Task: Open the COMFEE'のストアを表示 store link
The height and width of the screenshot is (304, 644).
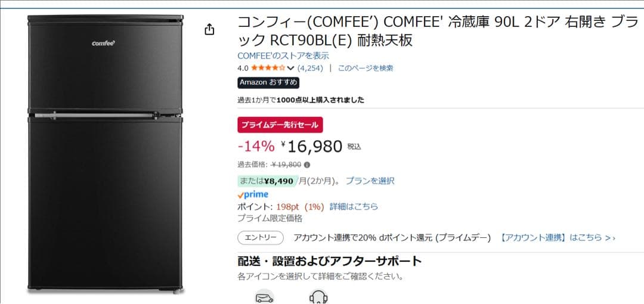Action: pos(275,55)
